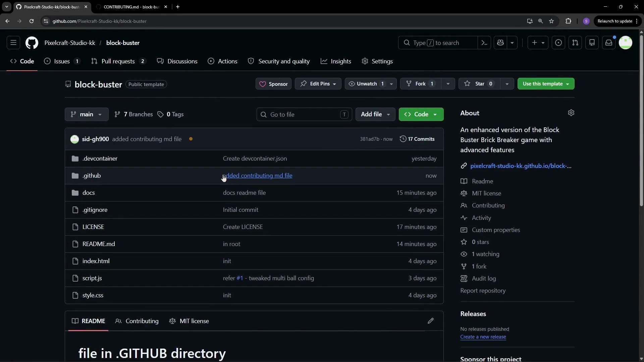Open the browser tab search dropdown
Image resolution: width=644 pixels, height=362 pixels.
tap(6, 7)
